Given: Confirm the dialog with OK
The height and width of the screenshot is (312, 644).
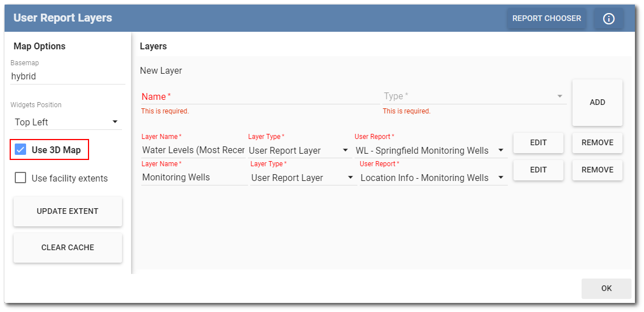Looking at the screenshot, I should (x=606, y=288).
